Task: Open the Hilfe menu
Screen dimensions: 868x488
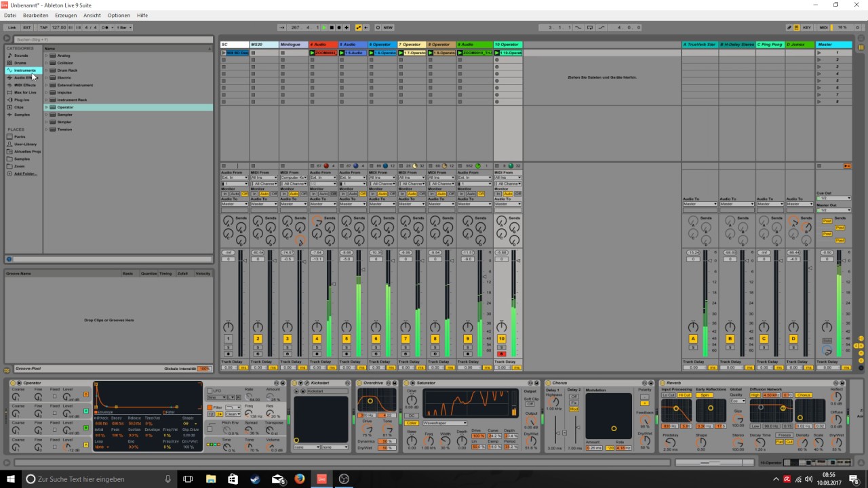Action: [142, 15]
